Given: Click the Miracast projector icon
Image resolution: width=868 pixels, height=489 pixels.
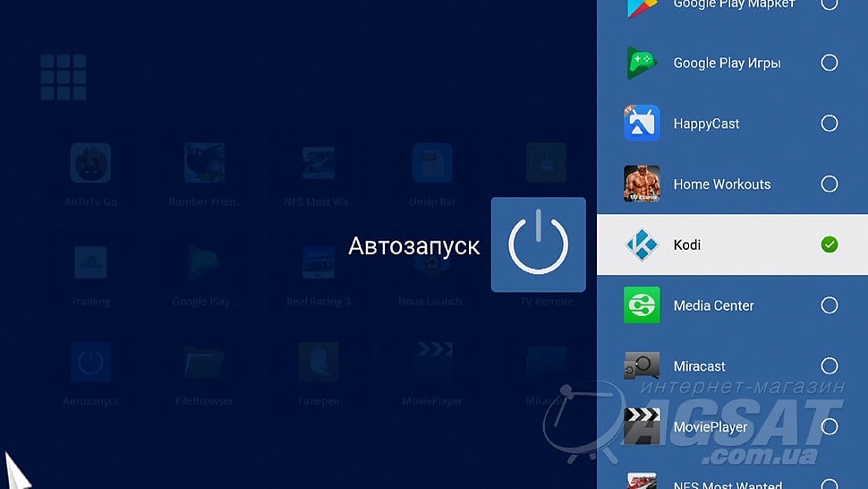Looking at the screenshot, I should point(642,365).
